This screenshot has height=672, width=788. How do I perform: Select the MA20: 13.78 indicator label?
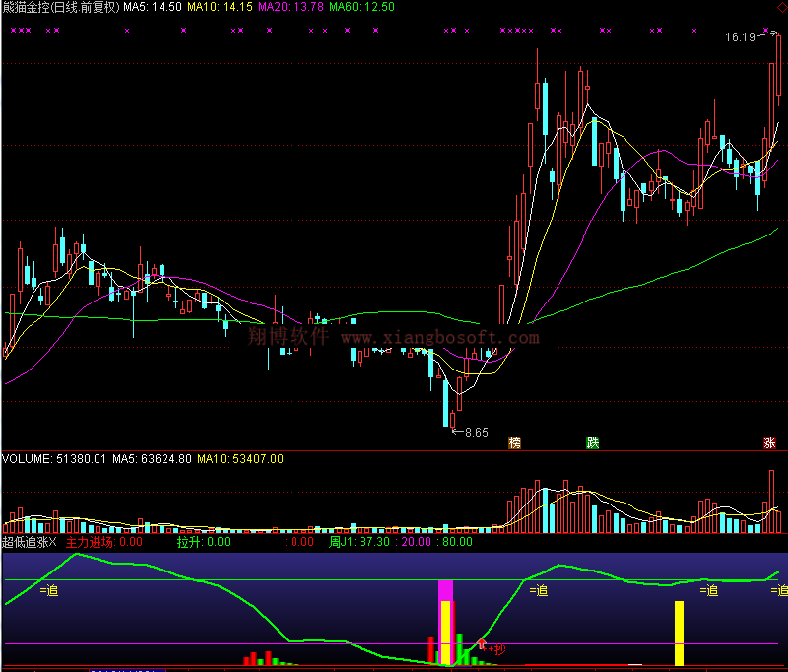(291, 7)
